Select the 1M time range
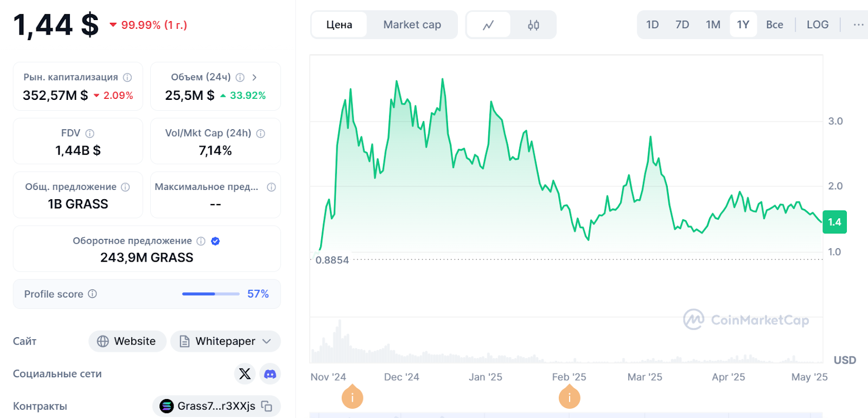The height and width of the screenshot is (418, 868). pyautogui.click(x=713, y=24)
